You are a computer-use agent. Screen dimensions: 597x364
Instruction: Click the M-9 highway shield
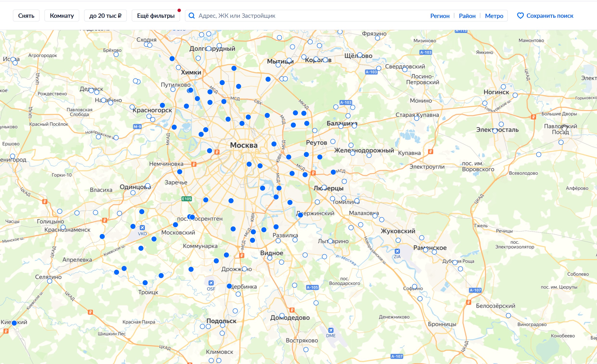137,126
